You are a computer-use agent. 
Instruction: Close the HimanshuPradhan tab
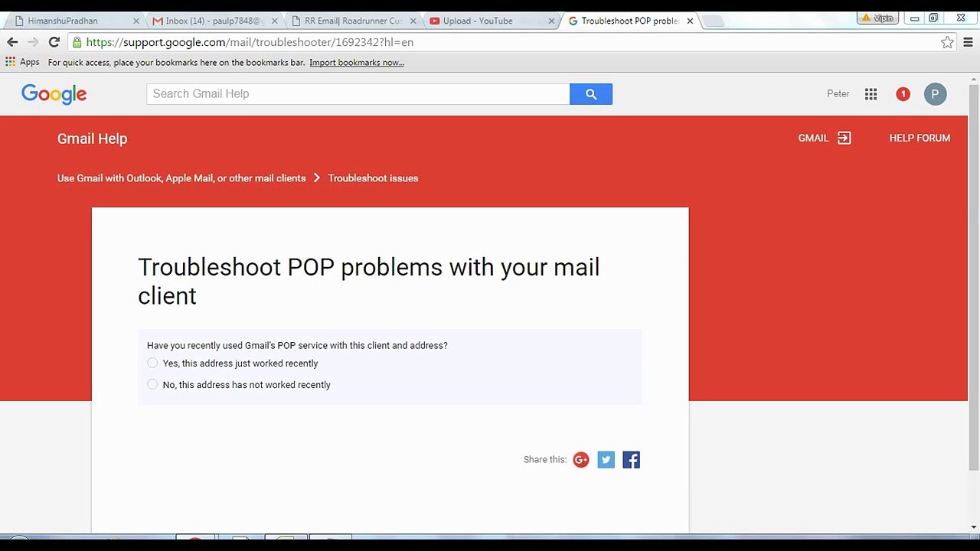pyautogui.click(x=136, y=21)
